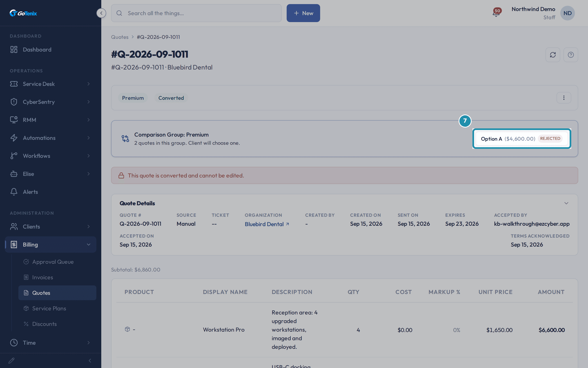This screenshot has width=588, height=368.
Task: Open Dashboard from sidebar
Action: 51,49
